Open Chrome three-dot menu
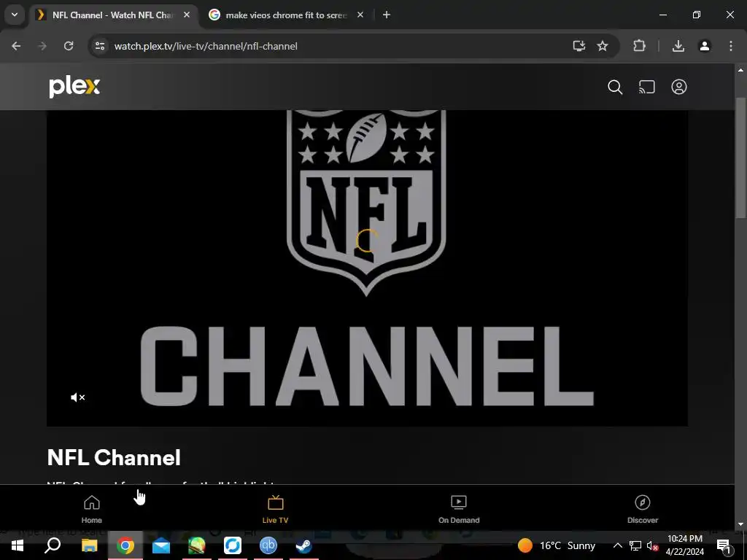This screenshot has height=560, width=747. [x=731, y=46]
